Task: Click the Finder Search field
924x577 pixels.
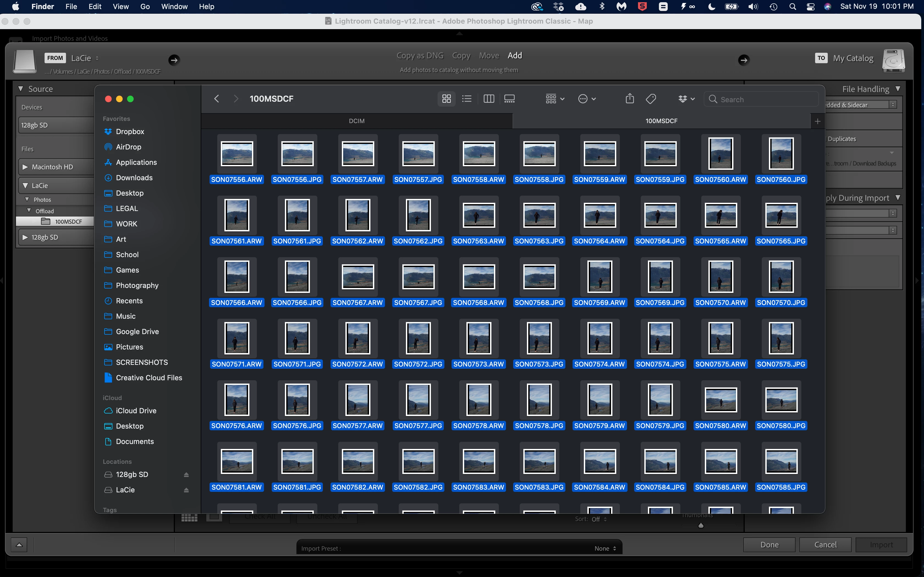Action: 764,99
